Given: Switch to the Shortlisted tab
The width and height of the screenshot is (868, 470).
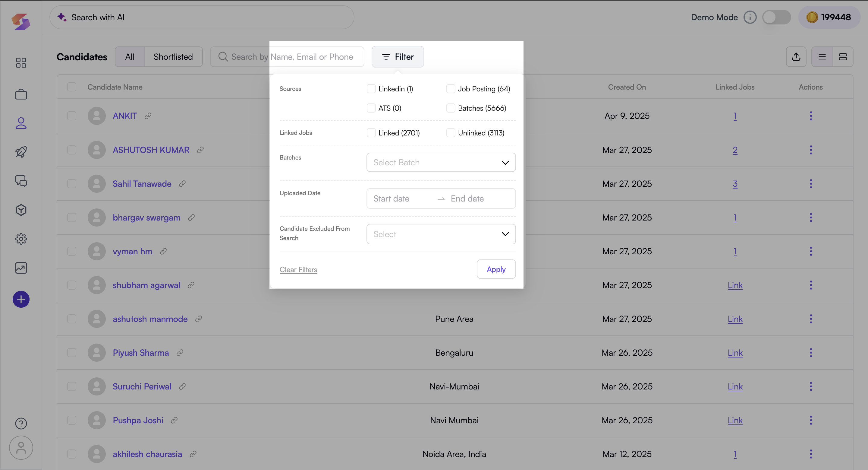Looking at the screenshot, I should point(173,57).
